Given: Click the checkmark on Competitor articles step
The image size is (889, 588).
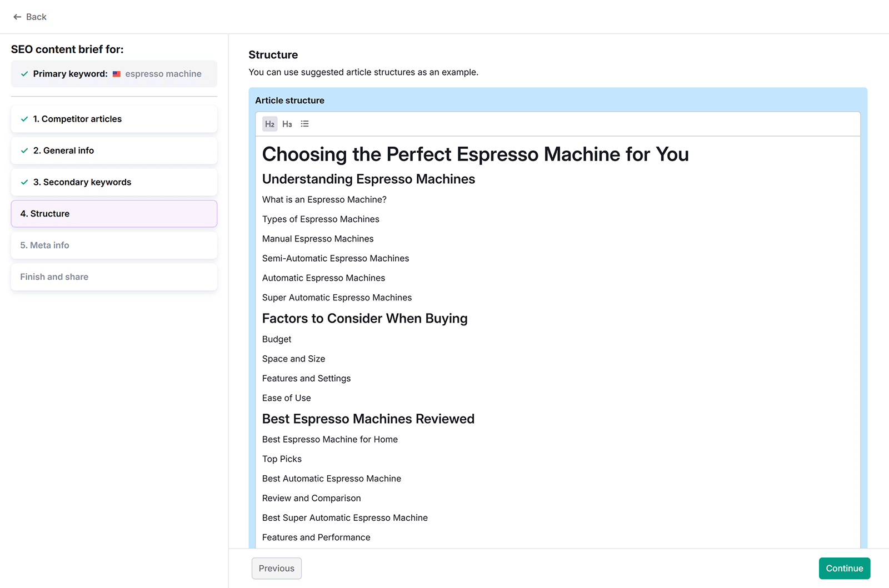Looking at the screenshot, I should tap(24, 119).
